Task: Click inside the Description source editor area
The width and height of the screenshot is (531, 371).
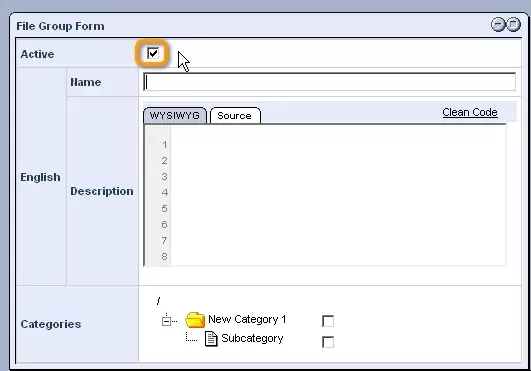Action: pos(338,196)
